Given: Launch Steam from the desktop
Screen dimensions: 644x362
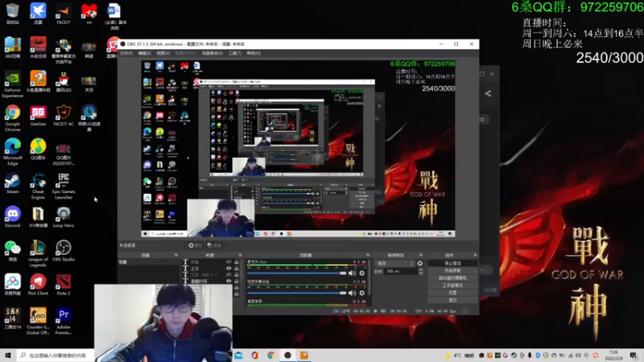Looking at the screenshot, I should click(x=12, y=183).
